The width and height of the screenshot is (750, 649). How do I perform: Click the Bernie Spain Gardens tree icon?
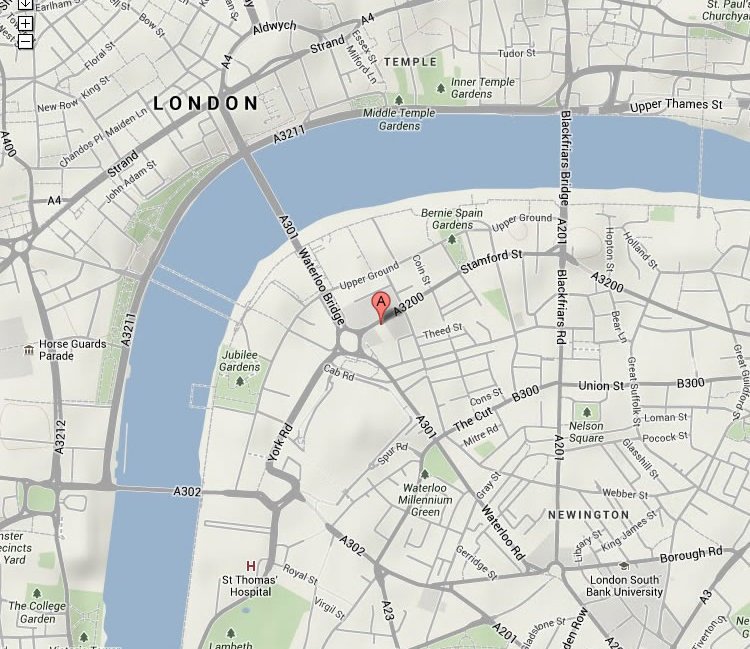452,239
